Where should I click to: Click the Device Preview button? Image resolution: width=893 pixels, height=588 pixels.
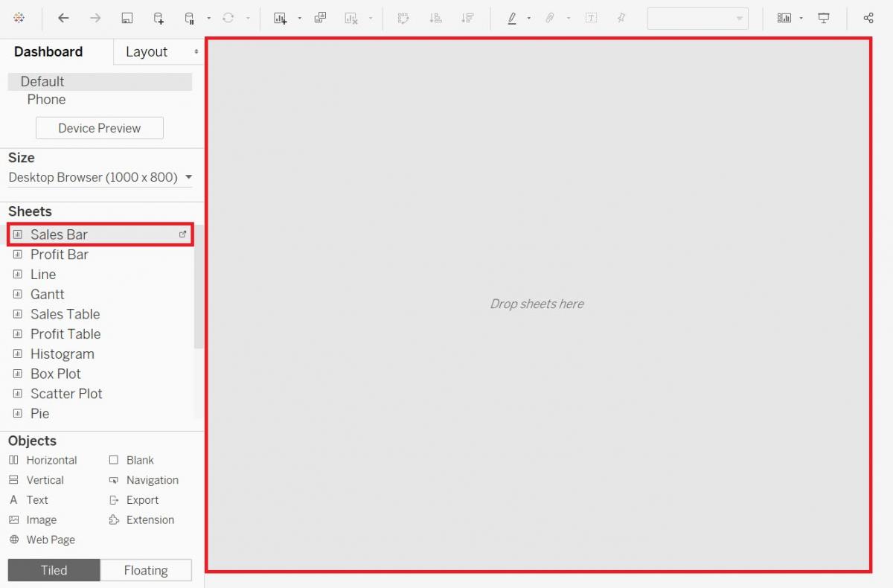click(100, 128)
